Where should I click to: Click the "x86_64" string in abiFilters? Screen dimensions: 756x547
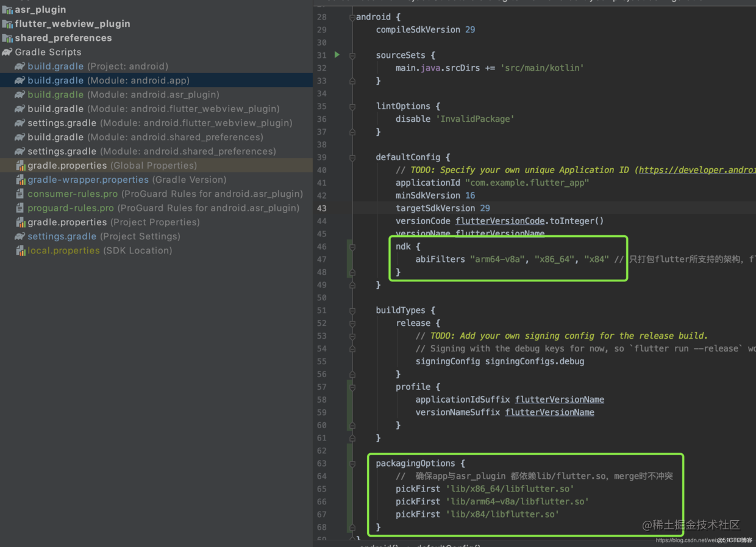pos(554,259)
